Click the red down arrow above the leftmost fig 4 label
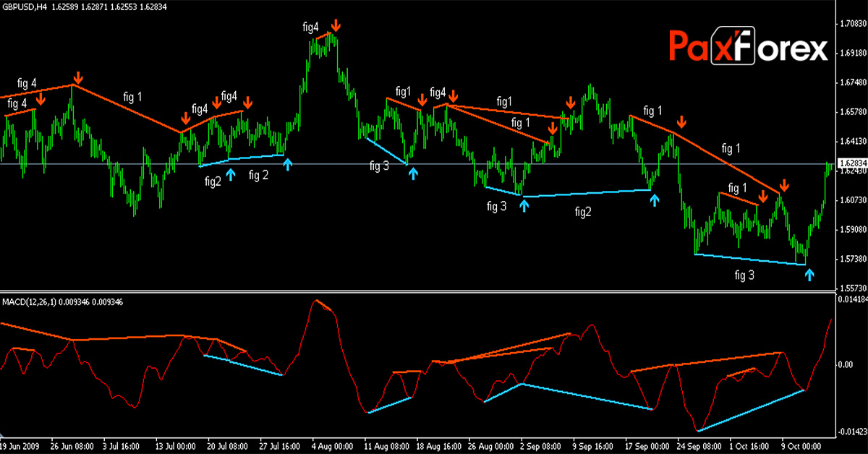This screenshot has width=868, height=454. (x=41, y=100)
